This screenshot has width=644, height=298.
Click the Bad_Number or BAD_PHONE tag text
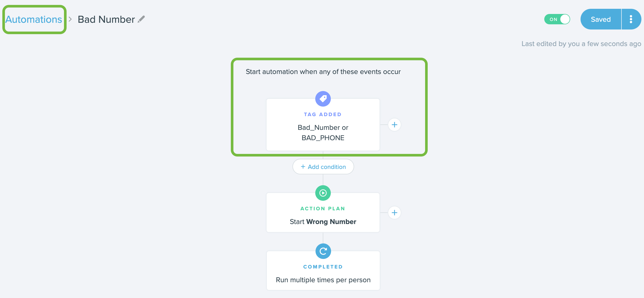click(x=323, y=133)
